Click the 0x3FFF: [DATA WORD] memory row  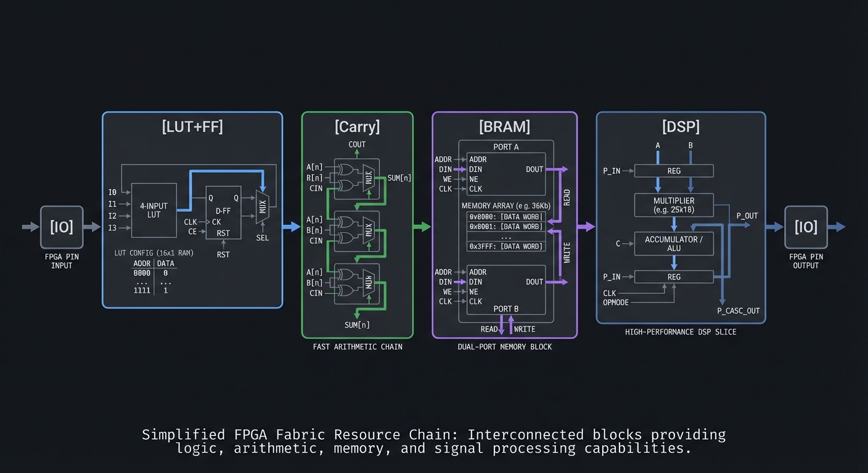click(506, 246)
